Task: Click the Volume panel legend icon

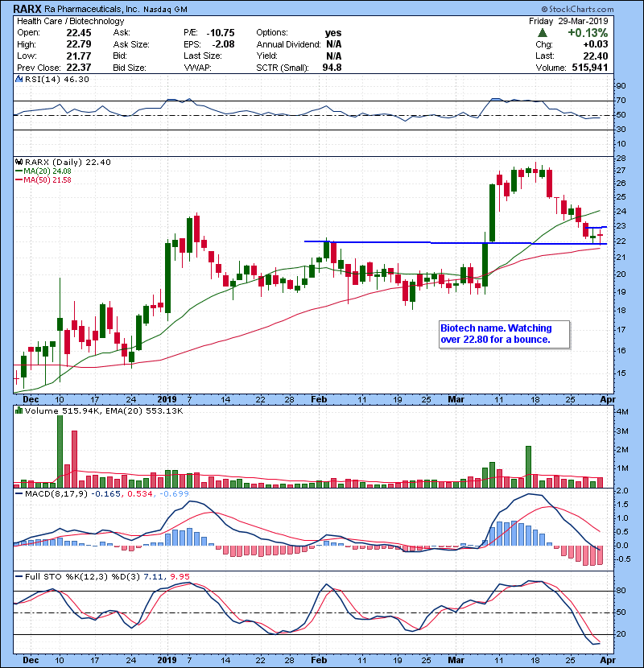Action: click(19, 411)
